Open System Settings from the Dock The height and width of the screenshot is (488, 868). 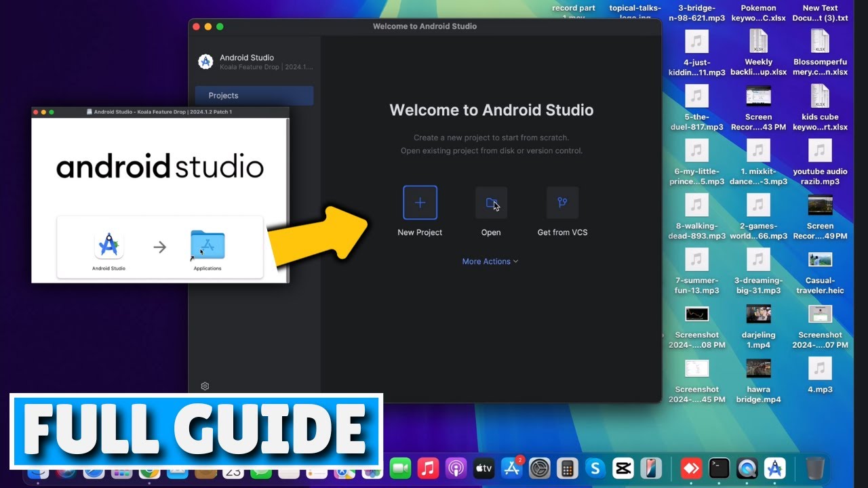pyautogui.click(x=539, y=468)
